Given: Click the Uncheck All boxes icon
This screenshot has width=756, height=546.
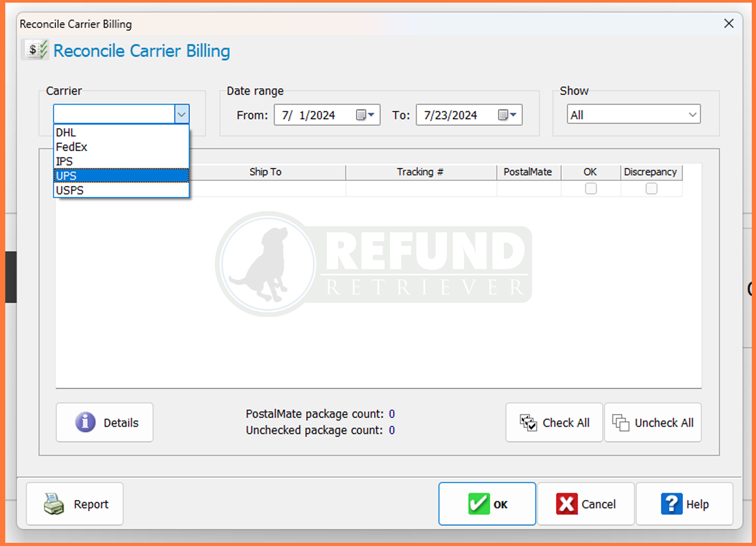Looking at the screenshot, I should (x=621, y=423).
